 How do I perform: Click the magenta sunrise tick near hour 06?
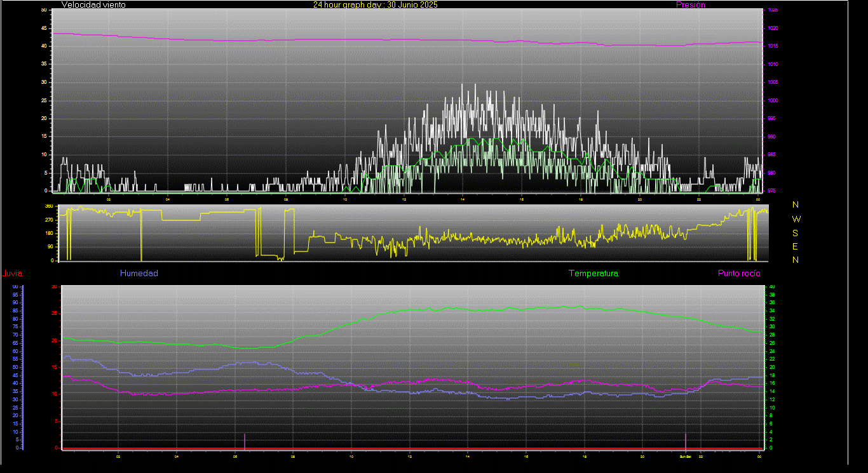pyautogui.click(x=245, y=441)
